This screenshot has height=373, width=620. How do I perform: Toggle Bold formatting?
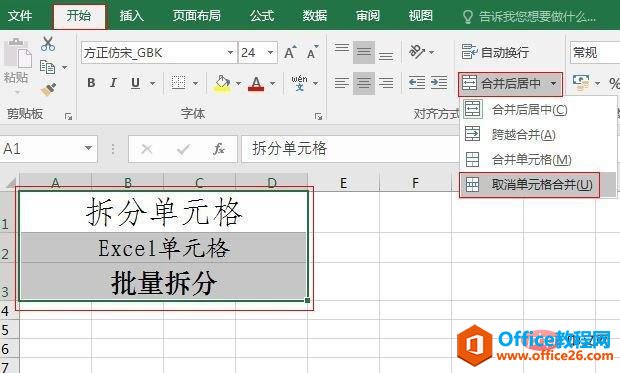click(x=91, y=83)
